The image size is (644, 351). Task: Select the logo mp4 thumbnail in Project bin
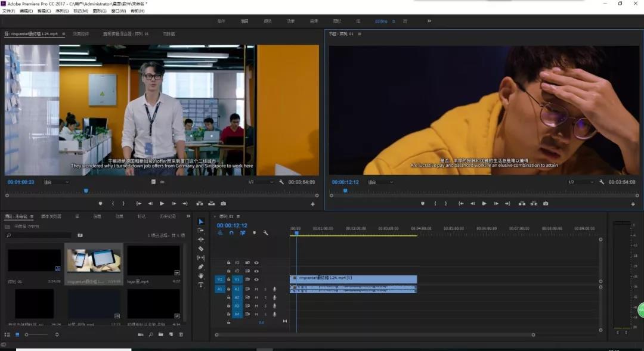[x=153, y=261]
